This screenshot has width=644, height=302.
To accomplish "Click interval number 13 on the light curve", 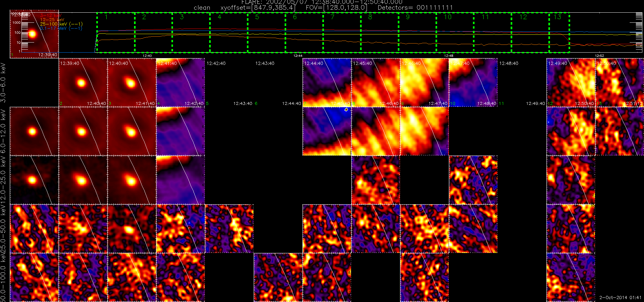I will [x=557, y=17].
